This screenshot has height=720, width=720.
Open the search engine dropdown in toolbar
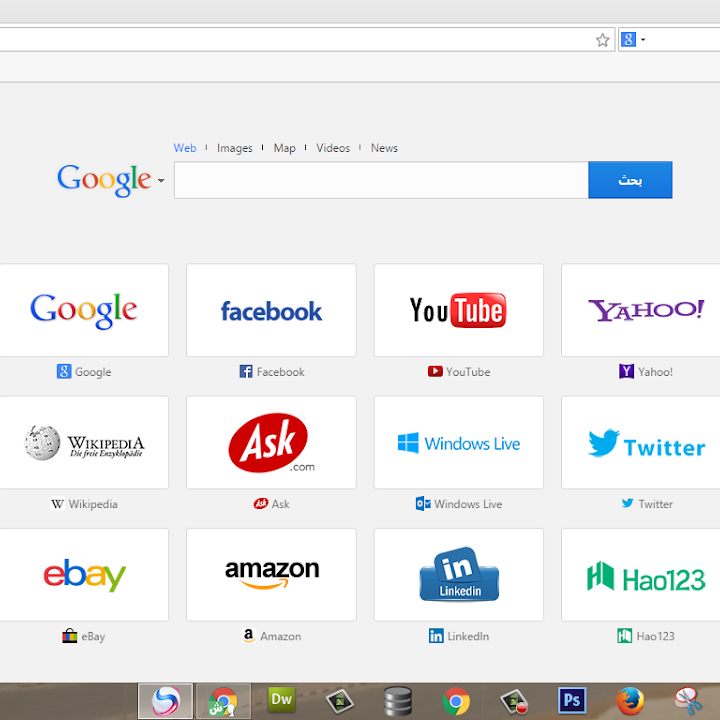coord(643,39)
